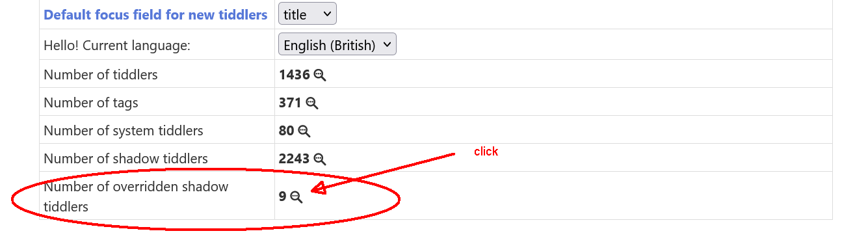Image resolution: width=868 pixels, height=242 pixels.
Task: Select the 'Number of tiddlers' row label
Action: point(101,75)
